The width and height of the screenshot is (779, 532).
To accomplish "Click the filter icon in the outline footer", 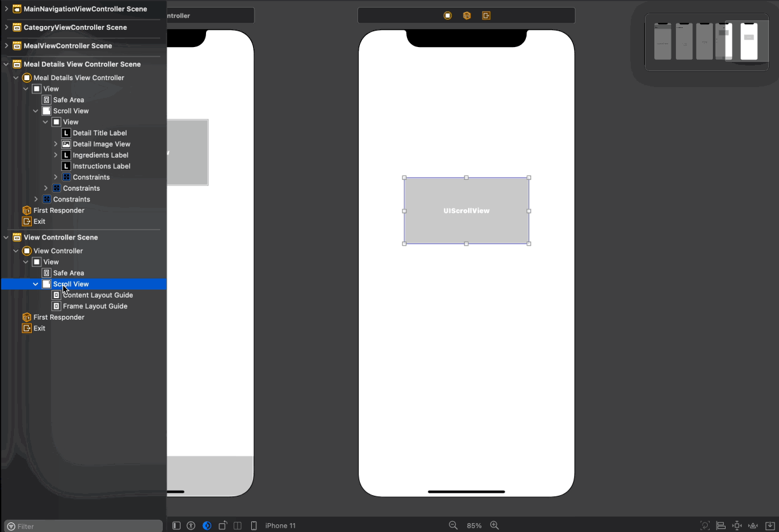I will coord(11,526).
